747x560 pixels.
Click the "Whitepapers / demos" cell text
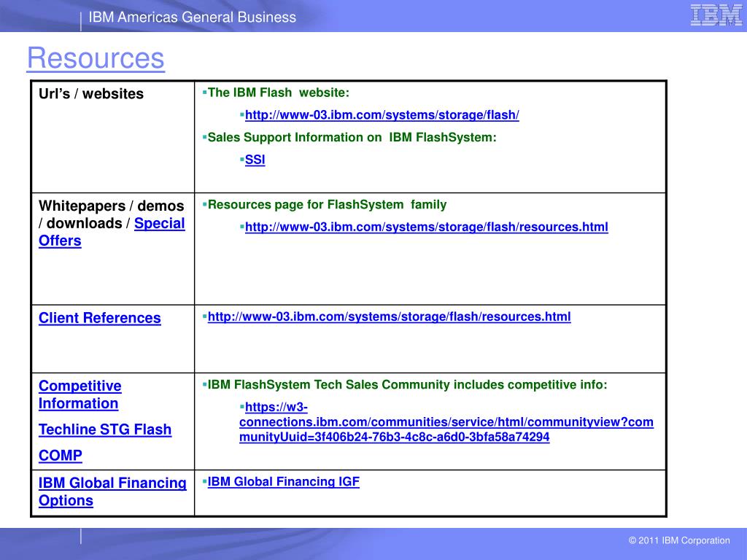point(112,206)
